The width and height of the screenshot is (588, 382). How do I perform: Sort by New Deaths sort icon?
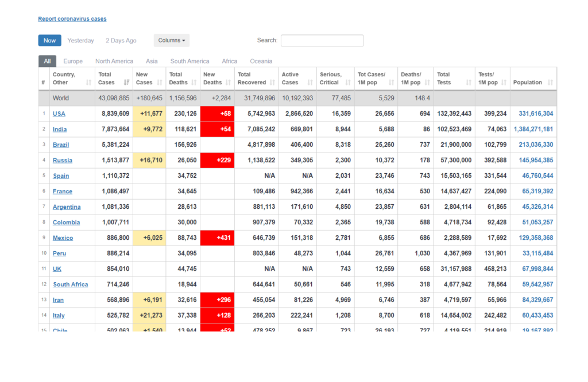228,83
